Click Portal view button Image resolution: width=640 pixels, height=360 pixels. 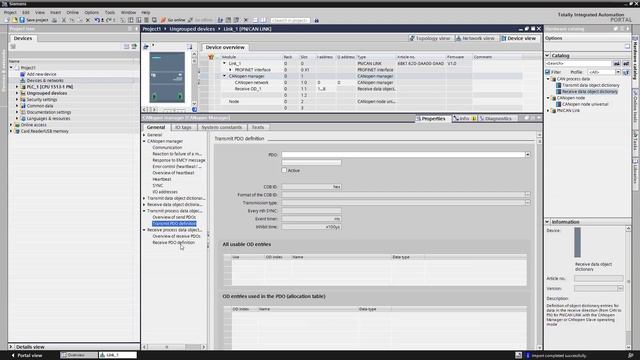27,355
